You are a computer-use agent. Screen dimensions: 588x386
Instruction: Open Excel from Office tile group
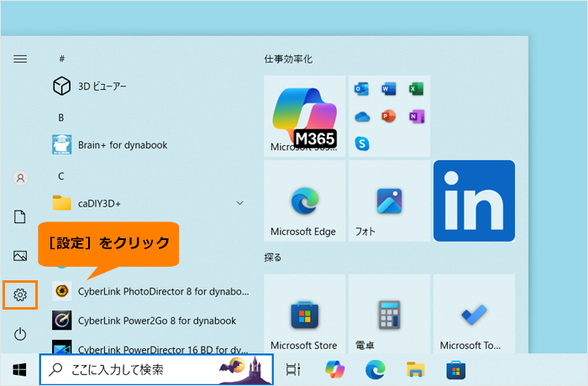(x=417, y=89)
